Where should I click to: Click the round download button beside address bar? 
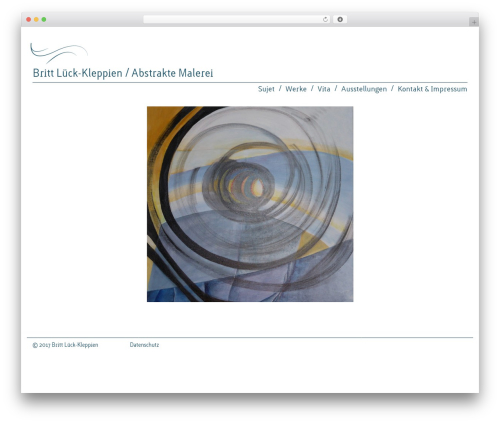[x=340, y=20]
